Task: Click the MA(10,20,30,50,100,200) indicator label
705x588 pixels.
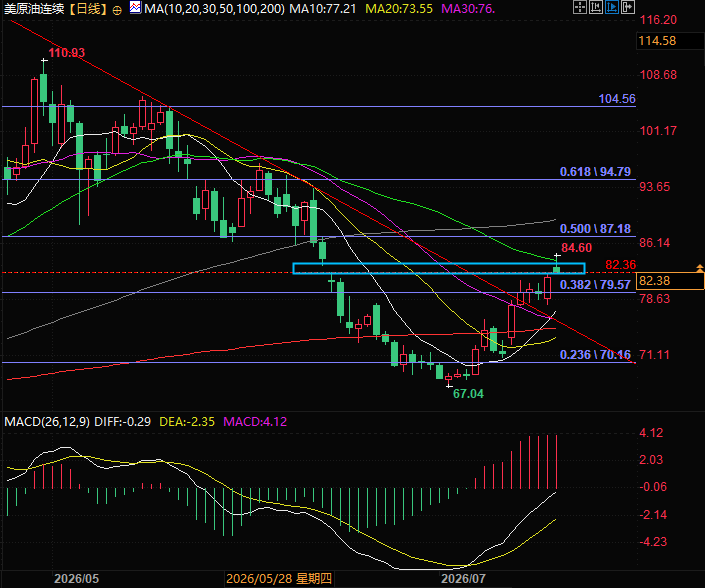Action: 214,9
